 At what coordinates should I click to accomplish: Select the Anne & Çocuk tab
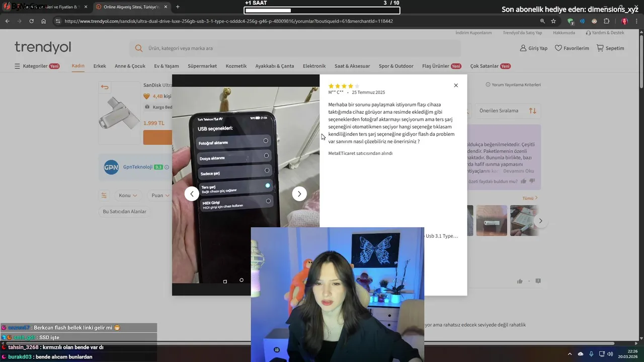click(130, 66)
